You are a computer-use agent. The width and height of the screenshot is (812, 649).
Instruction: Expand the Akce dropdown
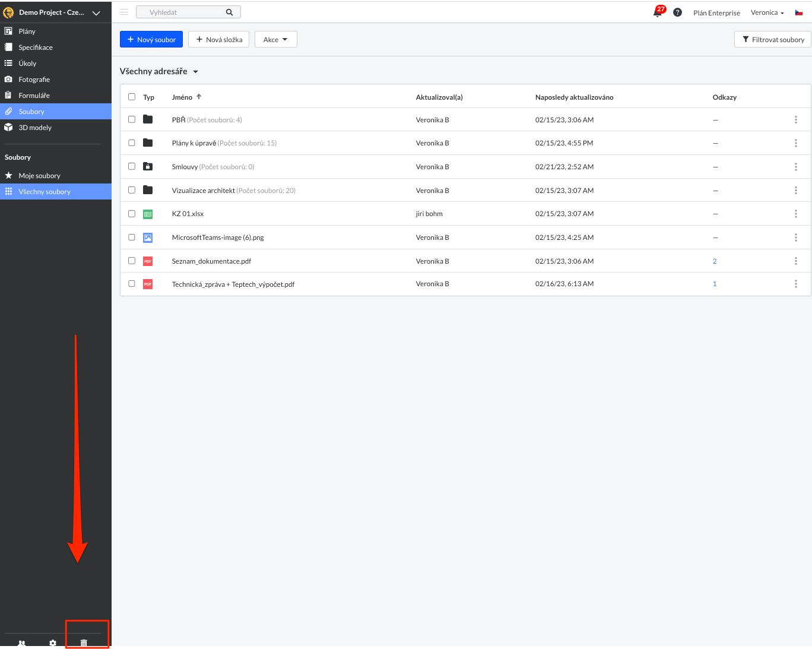coord(275,39)
